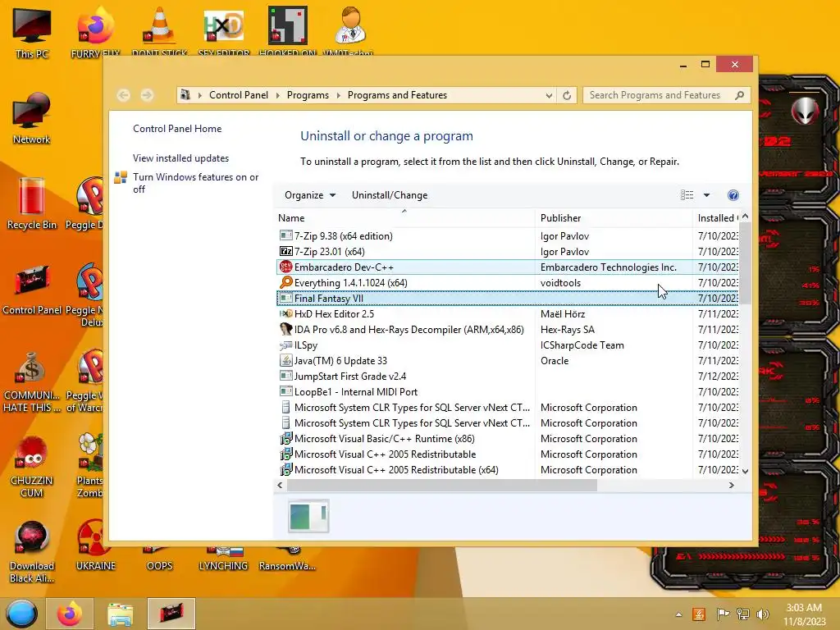Select ILSpy entry
Image resolution: width=840 pixels, height=630 pixels.
507,345
